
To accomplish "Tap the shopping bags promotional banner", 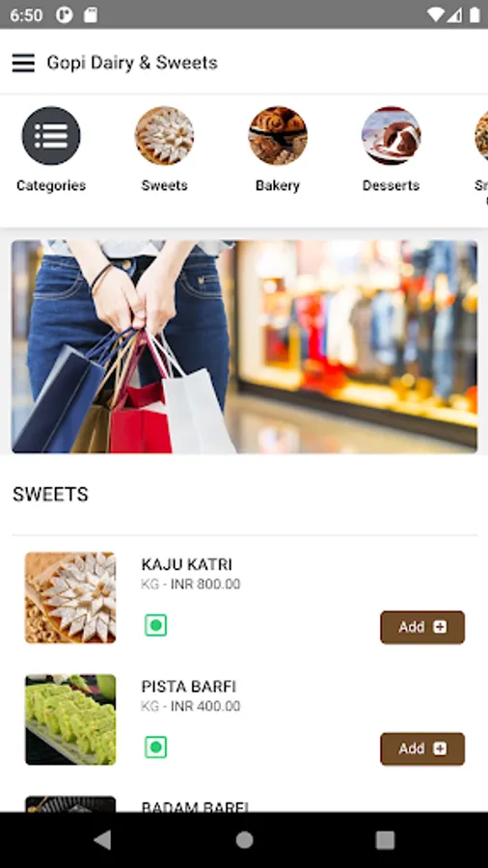I will point(244,346).
